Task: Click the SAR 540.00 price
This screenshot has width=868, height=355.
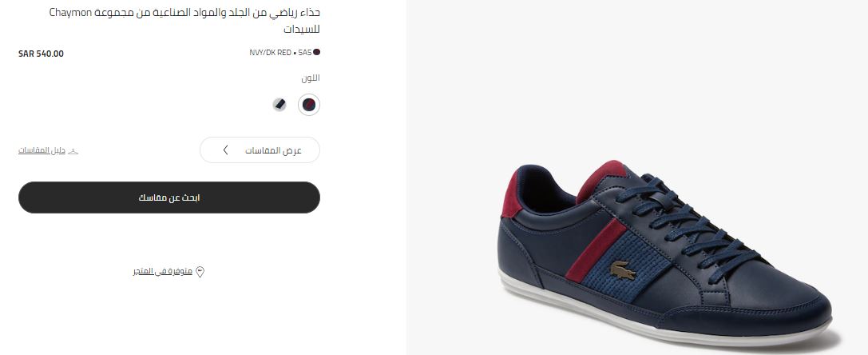Action: pos(41,54)
